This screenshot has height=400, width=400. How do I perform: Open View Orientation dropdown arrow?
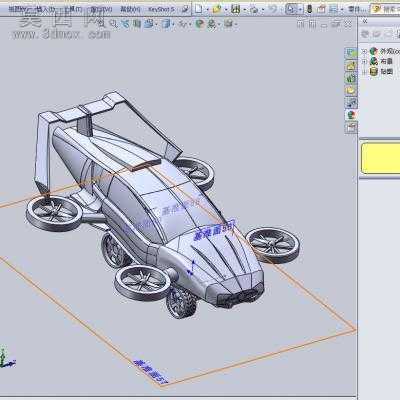156,24
